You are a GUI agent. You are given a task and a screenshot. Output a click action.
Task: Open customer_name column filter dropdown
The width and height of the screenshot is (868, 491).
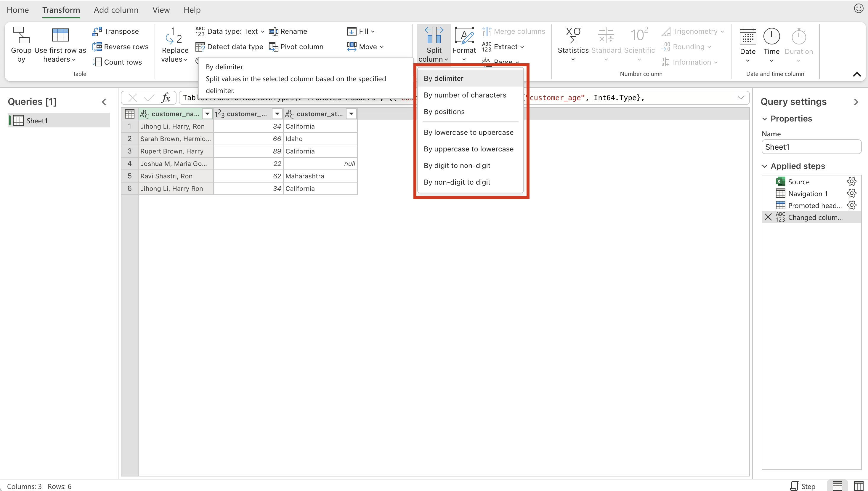tap(207, 114)
